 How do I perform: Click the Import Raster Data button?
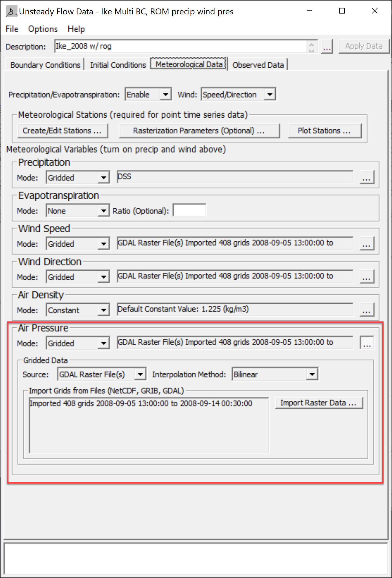pyautogui.click(x=319, y=403)
